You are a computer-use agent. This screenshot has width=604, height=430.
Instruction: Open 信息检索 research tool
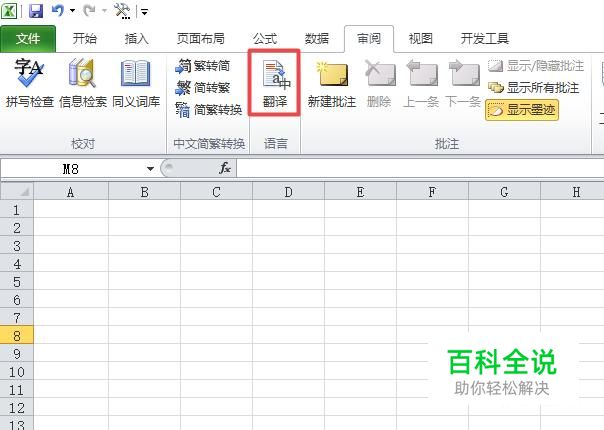click(x=82, y=83)
